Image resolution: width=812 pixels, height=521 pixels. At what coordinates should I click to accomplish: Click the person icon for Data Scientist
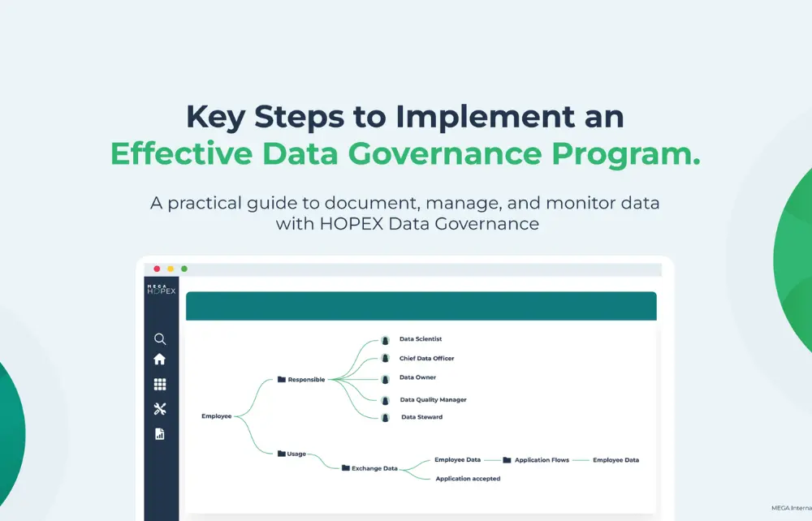385,340
